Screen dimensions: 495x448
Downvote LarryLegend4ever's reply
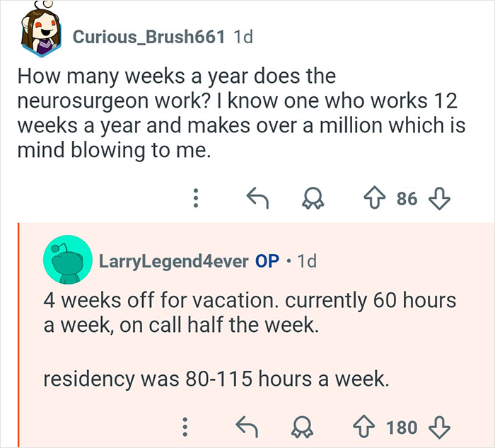(440, 427)
